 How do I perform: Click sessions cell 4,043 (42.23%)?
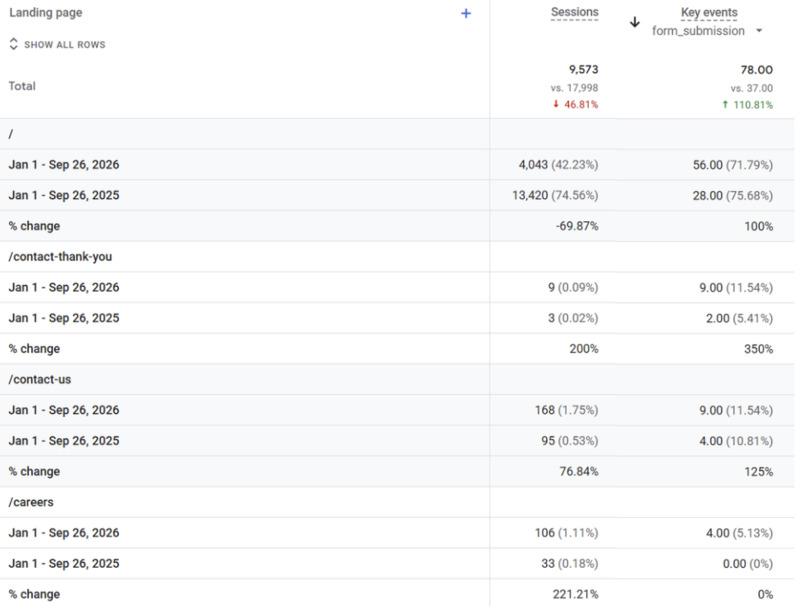click(558, 165)
